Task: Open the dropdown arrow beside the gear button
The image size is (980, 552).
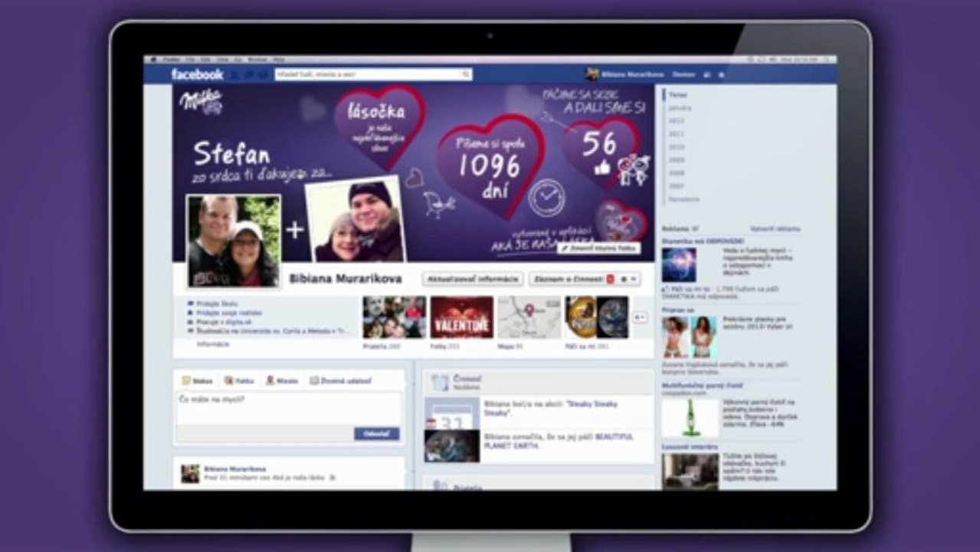Action: 634,279
